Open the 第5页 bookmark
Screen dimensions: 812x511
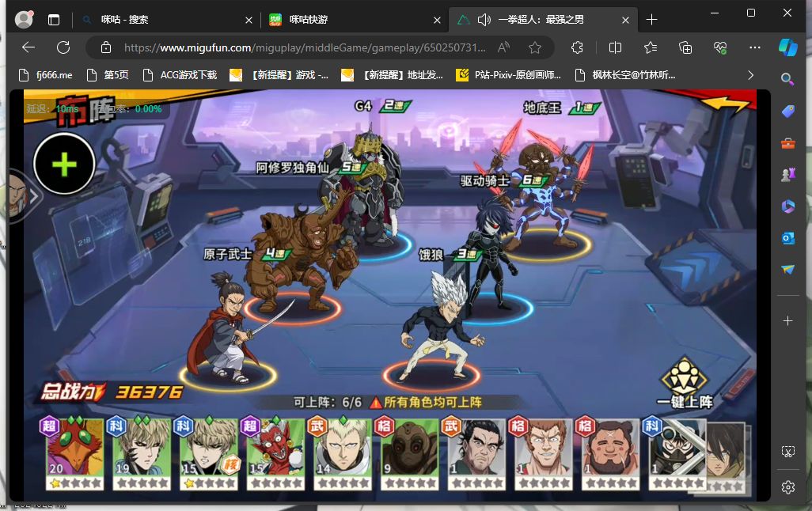coord(108,75)
